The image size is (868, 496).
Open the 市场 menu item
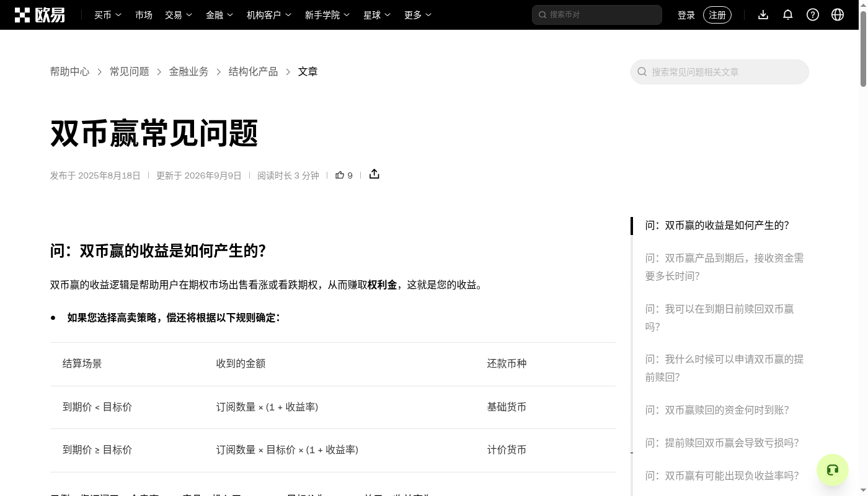[144, 15]
